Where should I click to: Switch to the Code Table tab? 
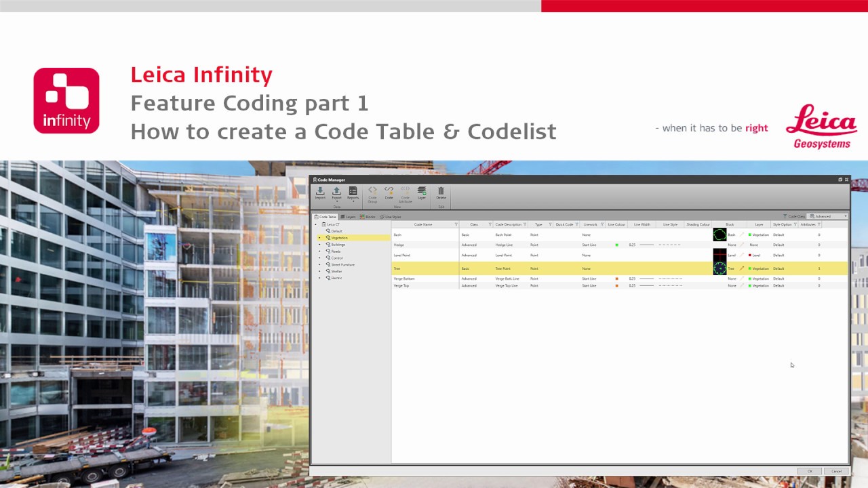click(325, 217)
